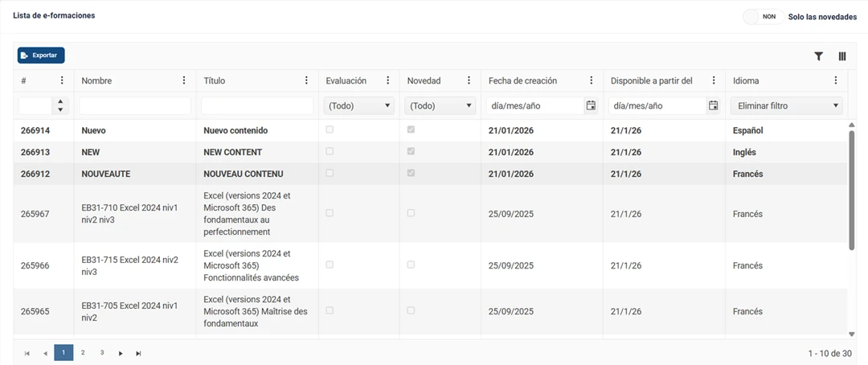Select page 3 in pager
Viewport: 868px width, 365px height.
click(x=102, y=352)
